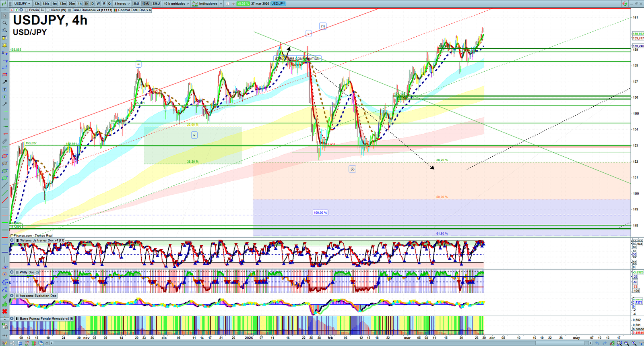Select the magnifier zoom tool
The width and height of the screenshot is (644, 346).
coord(4,23)
